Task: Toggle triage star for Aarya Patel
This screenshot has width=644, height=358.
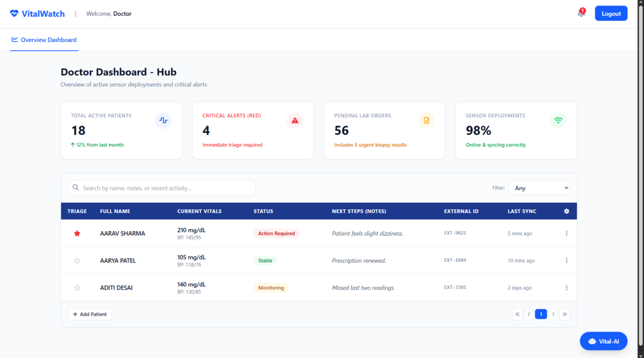Action: [x=77, y=261]
